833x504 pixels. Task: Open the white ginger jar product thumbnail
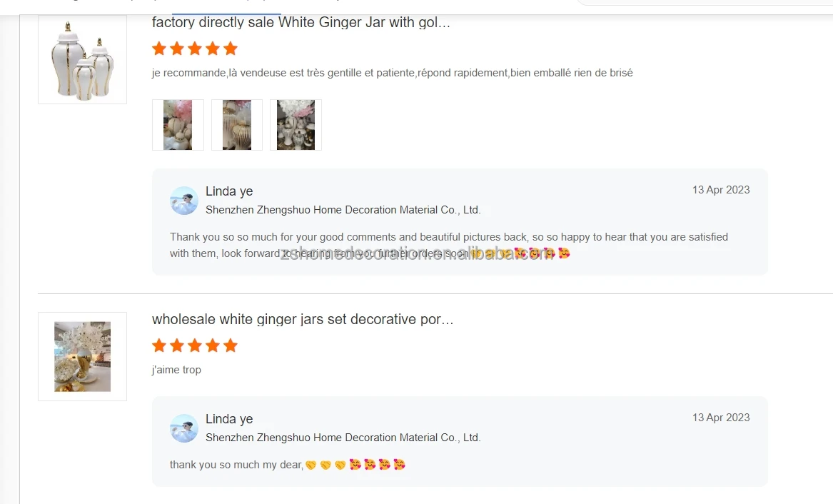(82, 59)
